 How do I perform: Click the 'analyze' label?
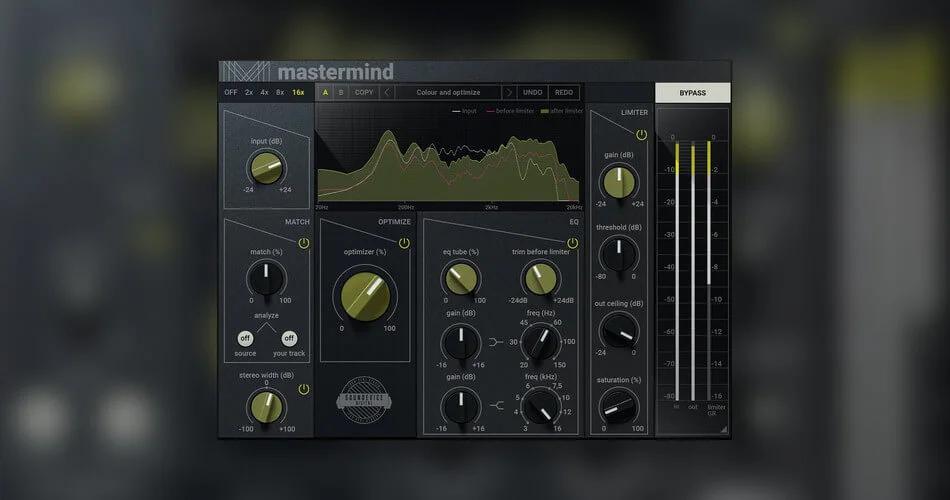[x=266, y=315]
